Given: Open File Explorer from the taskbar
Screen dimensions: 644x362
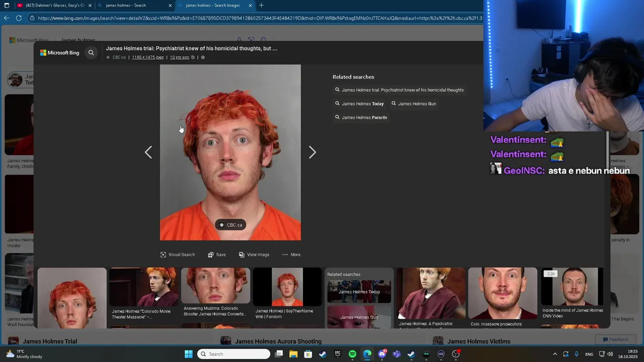Looking at the screenshot, I should coord(293,354).
